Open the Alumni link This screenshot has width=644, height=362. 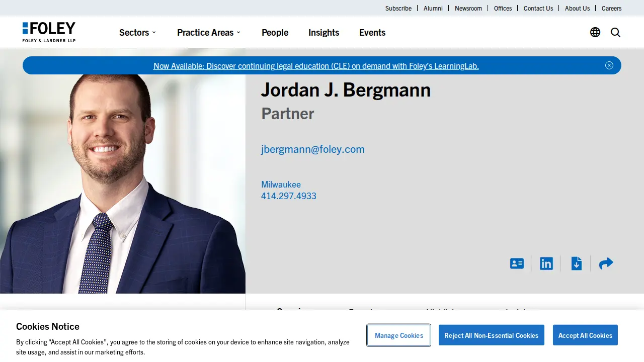(x=433, y=8)
